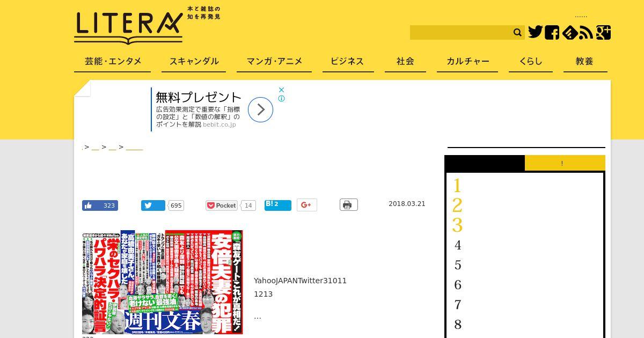The height and width of the screenshot is (338, 644).
Task: Click the YahooJAPANTwitter31011 text line
Action: coord(301,281)
